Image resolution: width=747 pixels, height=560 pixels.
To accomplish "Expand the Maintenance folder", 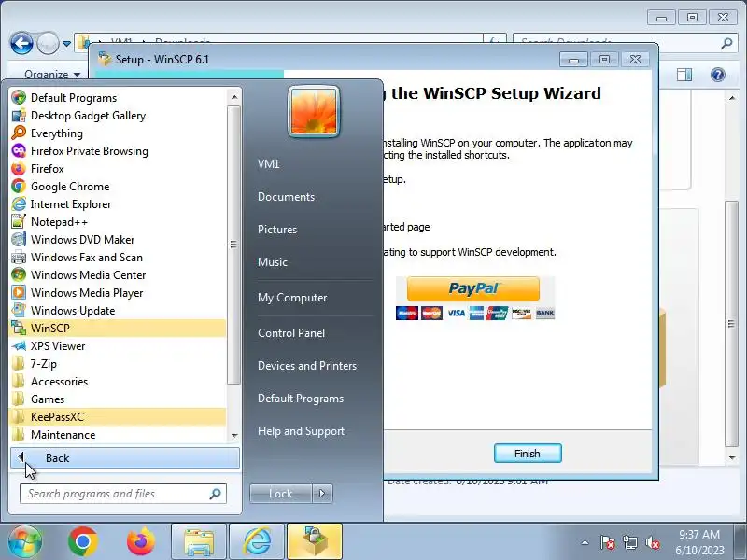I will [x=118, y=434].
